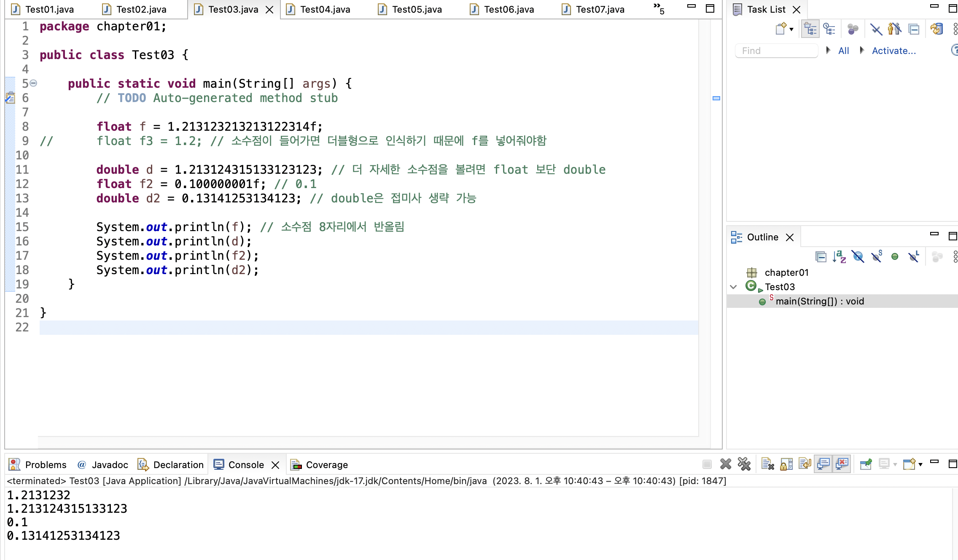The width and height of the screenshot is (958, 560).
Task: Click the Collapse All icon in Outline
Action: point(821,256)
